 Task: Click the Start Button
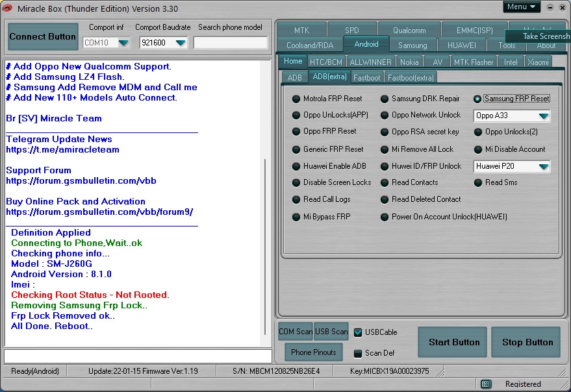pos(452,342)
